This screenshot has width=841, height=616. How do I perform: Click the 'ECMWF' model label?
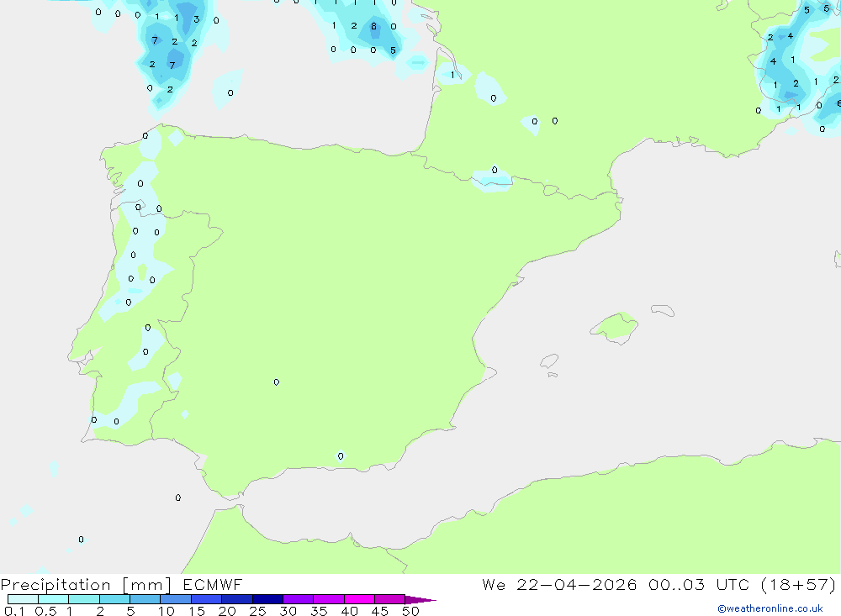tap(213, 584)
